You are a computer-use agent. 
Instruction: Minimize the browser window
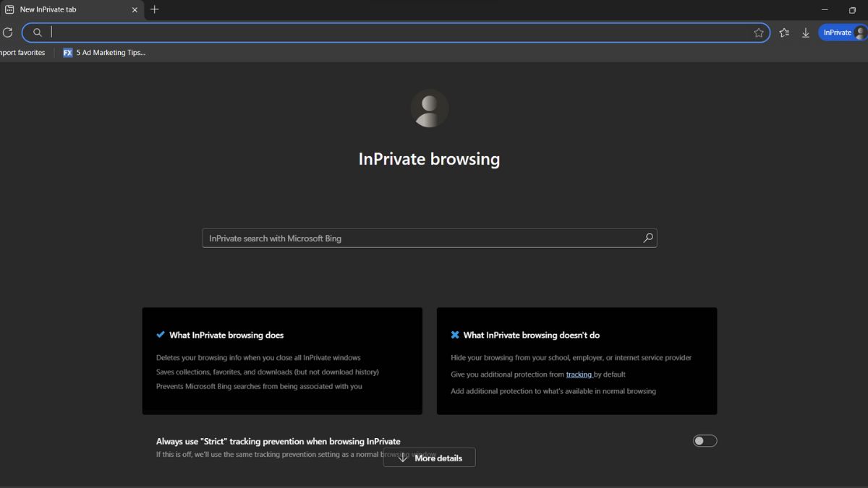coord(825,9)
